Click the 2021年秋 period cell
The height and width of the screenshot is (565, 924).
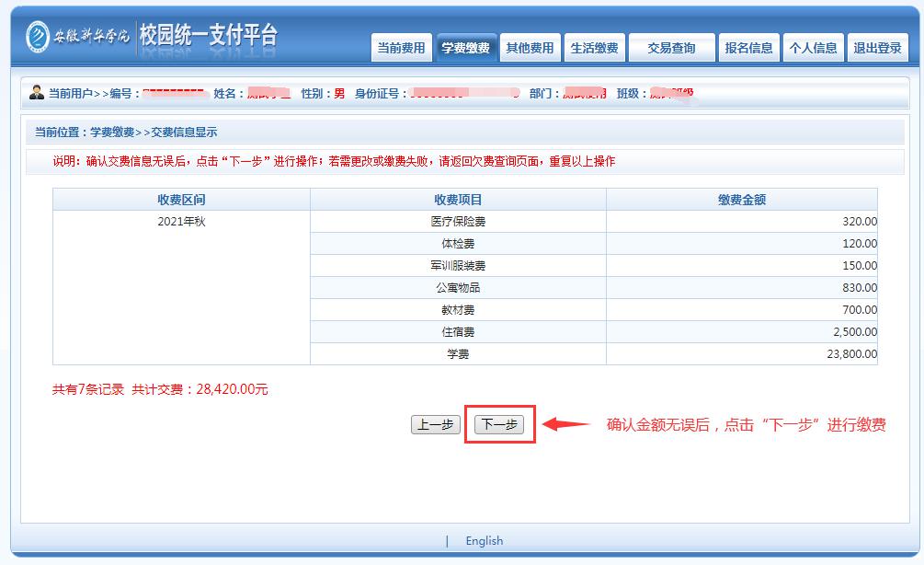coord(181,222)
